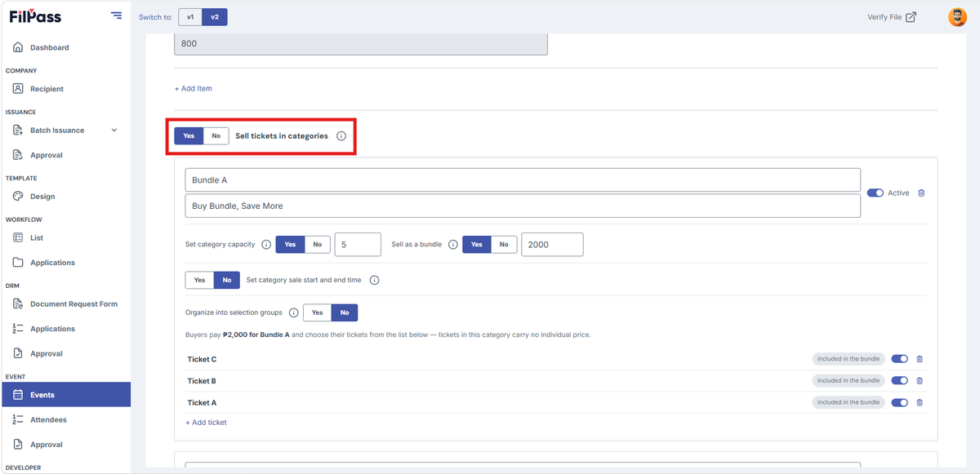The height and width of the screenshot is (474, 980).
Task: Click the Recipient person icon
Action: pos(18,89)
